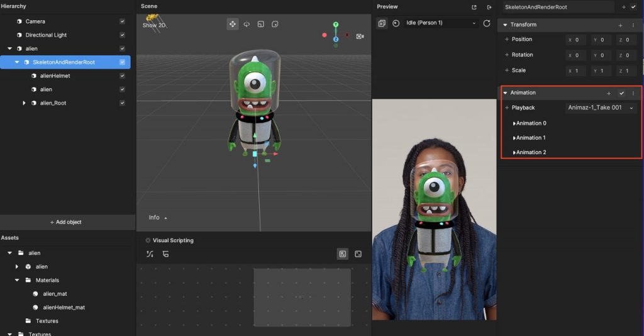Screen dimensions: 644x336
Task: Open the Animation section options menu
Action: tap(633, 93)
